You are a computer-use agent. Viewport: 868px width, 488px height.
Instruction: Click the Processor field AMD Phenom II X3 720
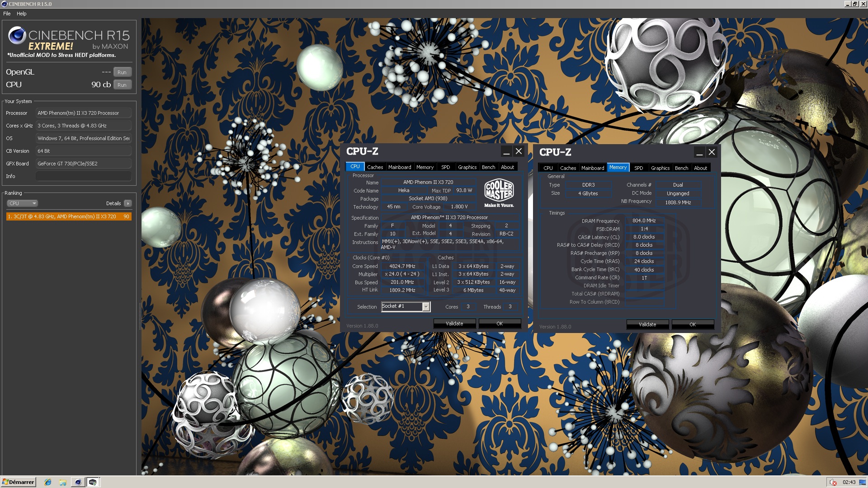click(x=84, y=113)
